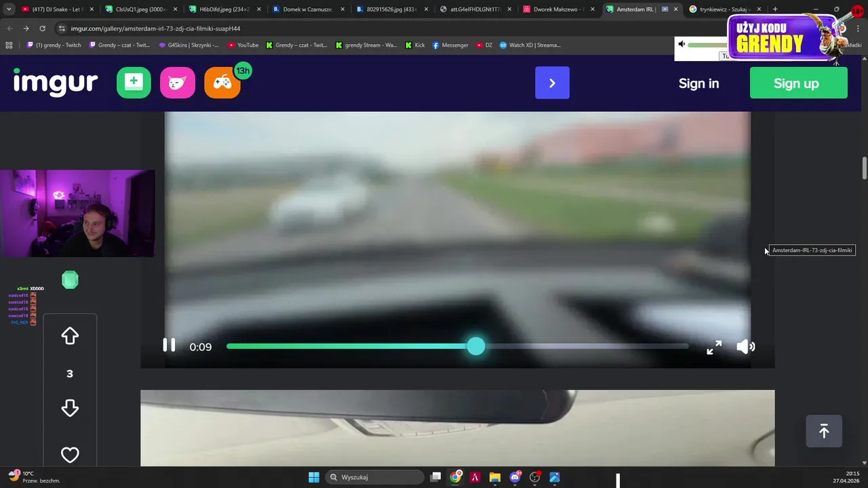Image resolution: width=868 pixels, height=488 pixels.
Task: Expand the tab search dropdown arrow
Action: click(8, 9)
